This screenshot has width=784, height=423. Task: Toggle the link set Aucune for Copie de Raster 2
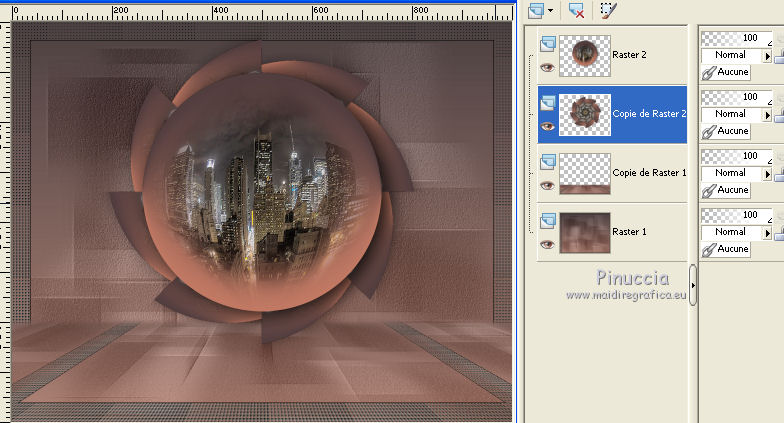click(x=726, y=132)
